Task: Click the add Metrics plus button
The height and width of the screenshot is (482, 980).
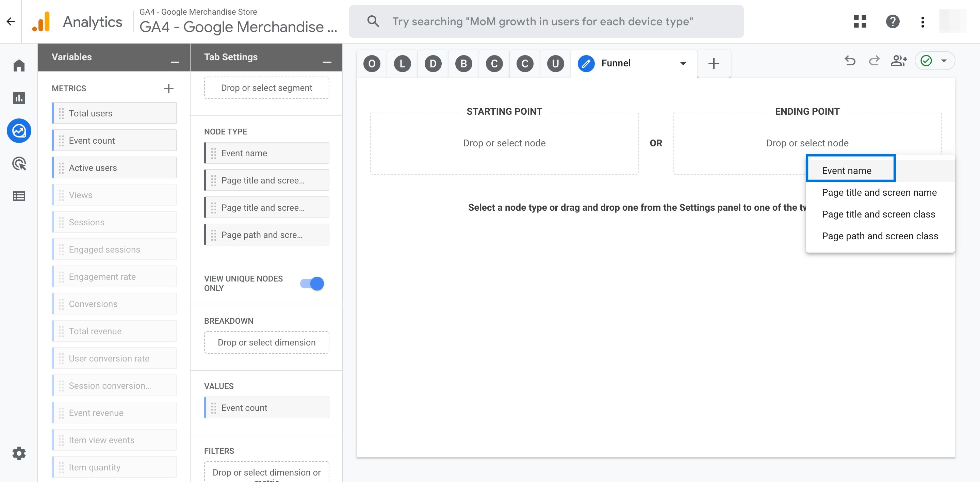Action: pyautogui.click(x=169, y=88)
